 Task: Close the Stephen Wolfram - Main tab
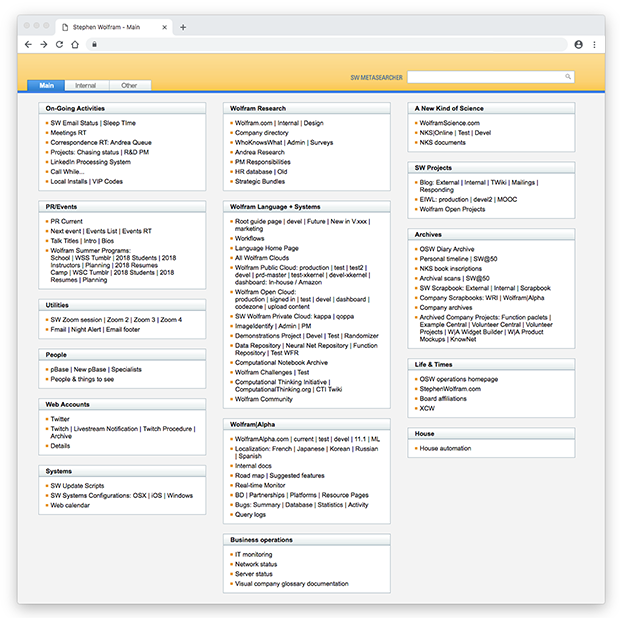click(x=164, y=27)
